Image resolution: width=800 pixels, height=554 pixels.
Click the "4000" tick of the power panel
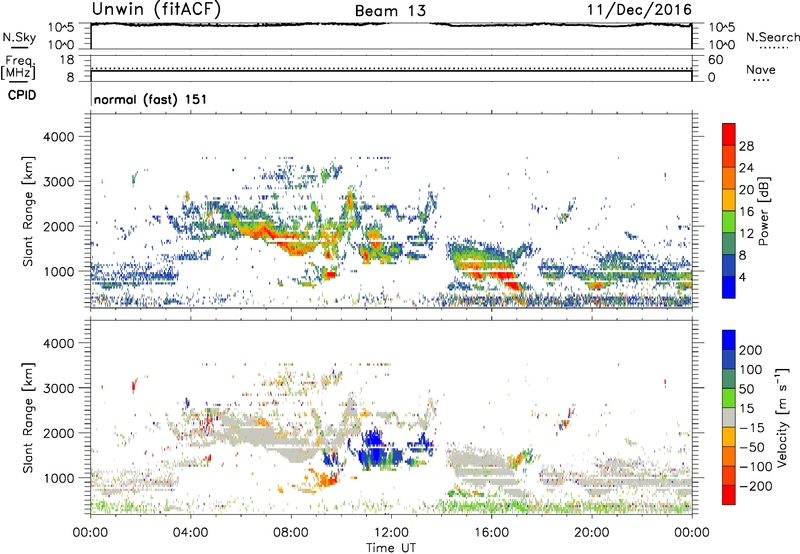click(58, 137)
